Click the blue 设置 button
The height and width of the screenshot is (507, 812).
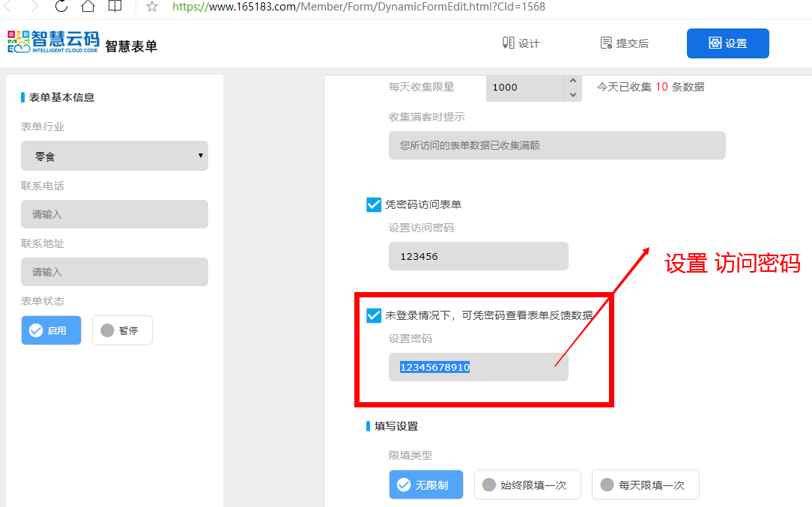[727, 43]
